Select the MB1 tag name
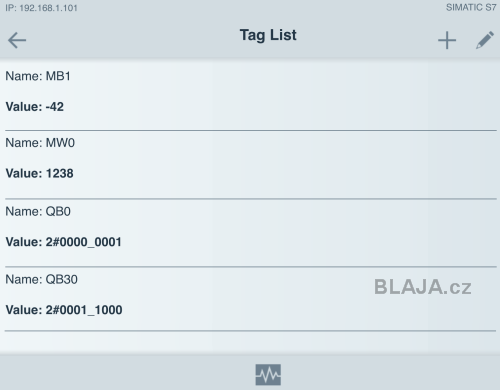Screen dimensions: 500x390 [38, 76]
